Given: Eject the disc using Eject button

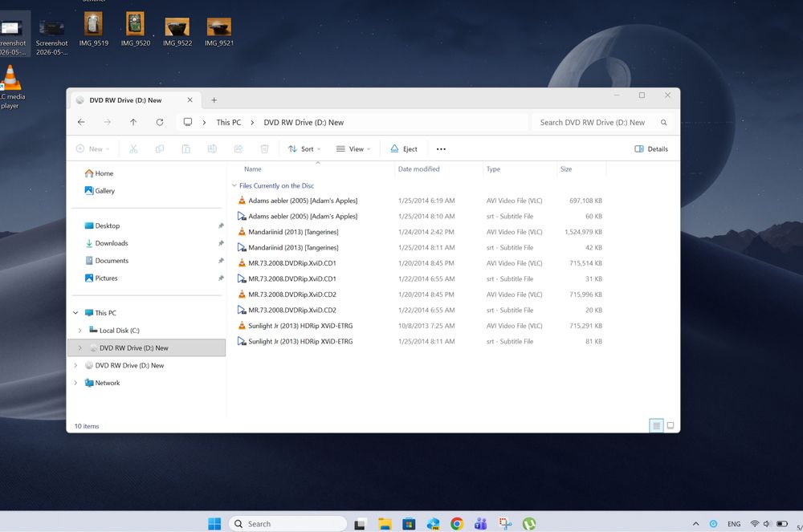Looking at the screenshot, I should click(x=404, y=149).
